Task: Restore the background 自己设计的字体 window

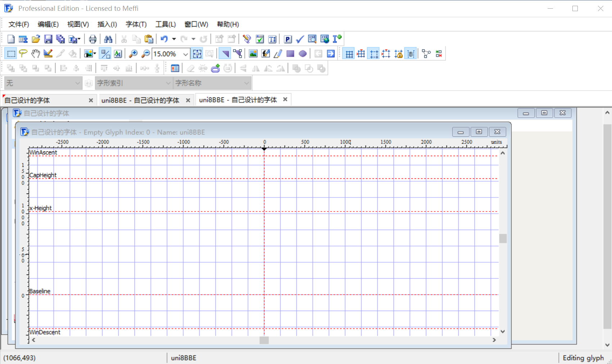Action: [x=544, y=113]
